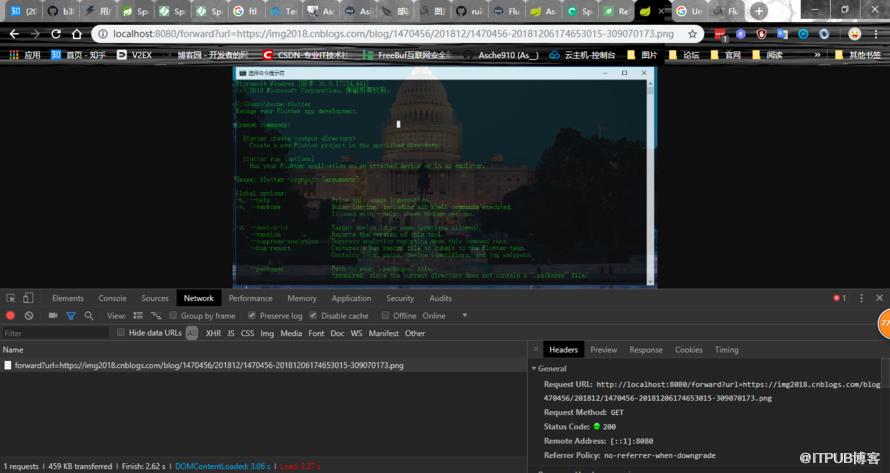
Task: Select the forward?url= request row
Action: pos(264,365)
